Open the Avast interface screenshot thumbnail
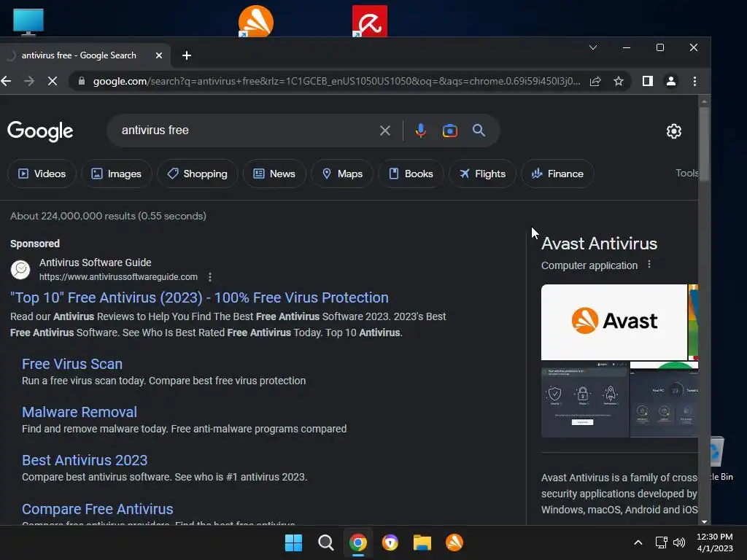The height and width of the screenshot is (560, 747). pyautogui.click(x=585, y=400)
